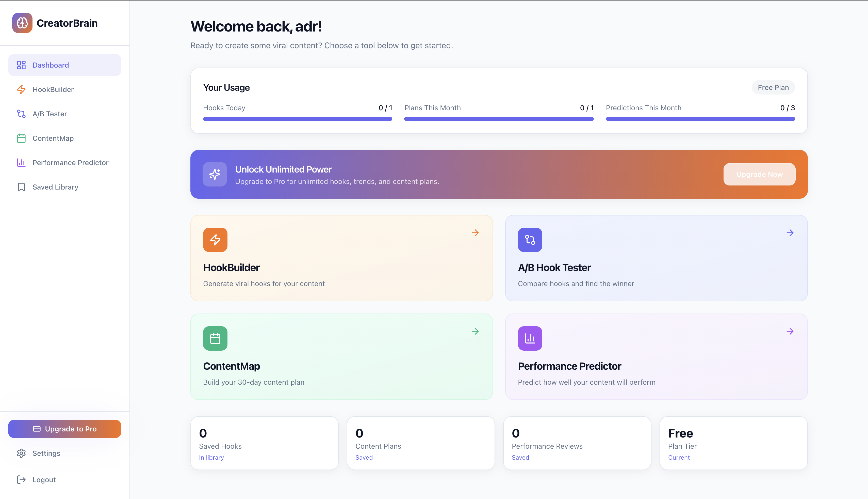Go to A/B Tester in the sidebar

pyautogui.click(x=50, y=114)
